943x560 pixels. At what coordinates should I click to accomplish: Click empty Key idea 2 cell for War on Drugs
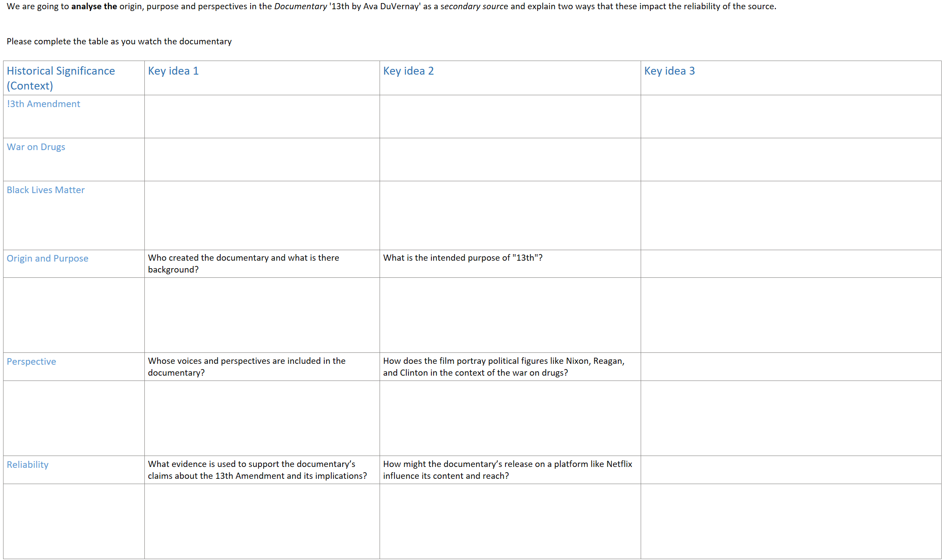(x=510, y=160)
